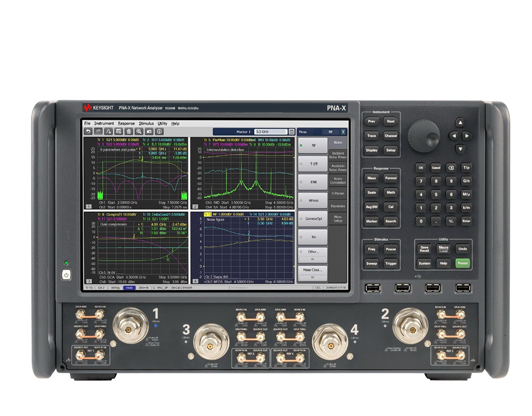Image resolution: width=532 pixels, height=416 pixels.
Task: Click the zoom magnifier toolbar icon
Action: pyautogui.click(x=139, y=131)
